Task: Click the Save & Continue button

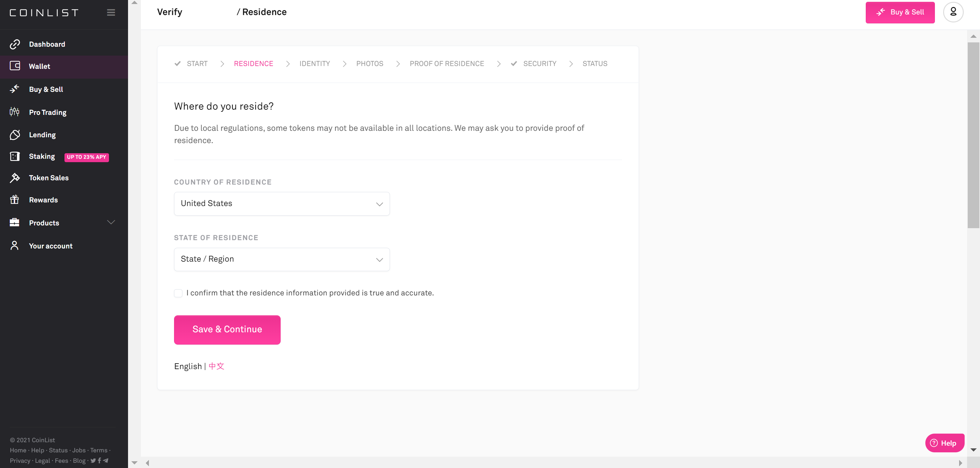Action: [x=227, y=330]
